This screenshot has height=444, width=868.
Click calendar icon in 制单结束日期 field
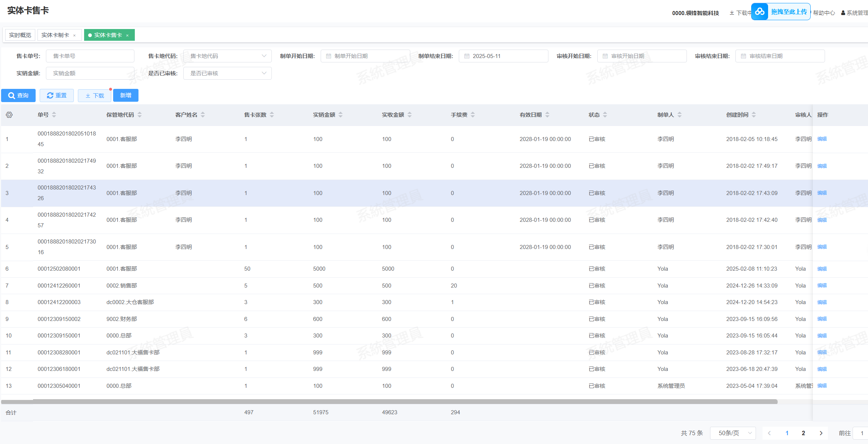[467, 56]
